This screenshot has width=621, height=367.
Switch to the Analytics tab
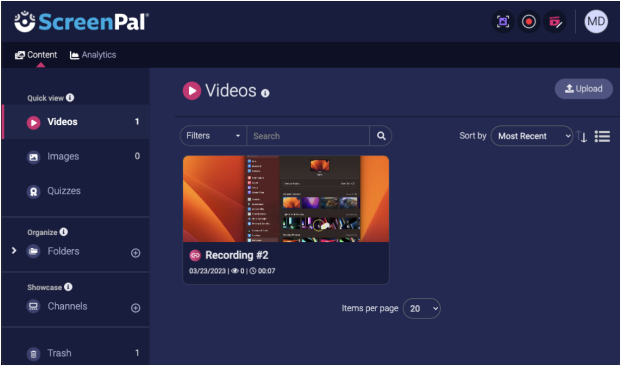(93, 55)
